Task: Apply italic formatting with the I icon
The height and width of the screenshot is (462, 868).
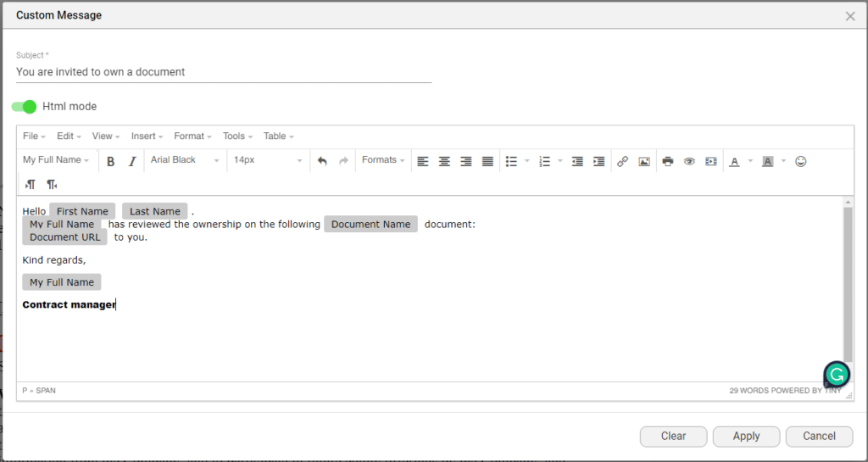Action: tap(132, 161)
